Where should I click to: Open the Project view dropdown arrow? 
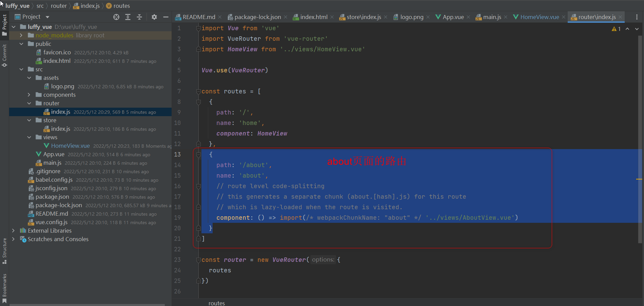click(x=47, y=17)
